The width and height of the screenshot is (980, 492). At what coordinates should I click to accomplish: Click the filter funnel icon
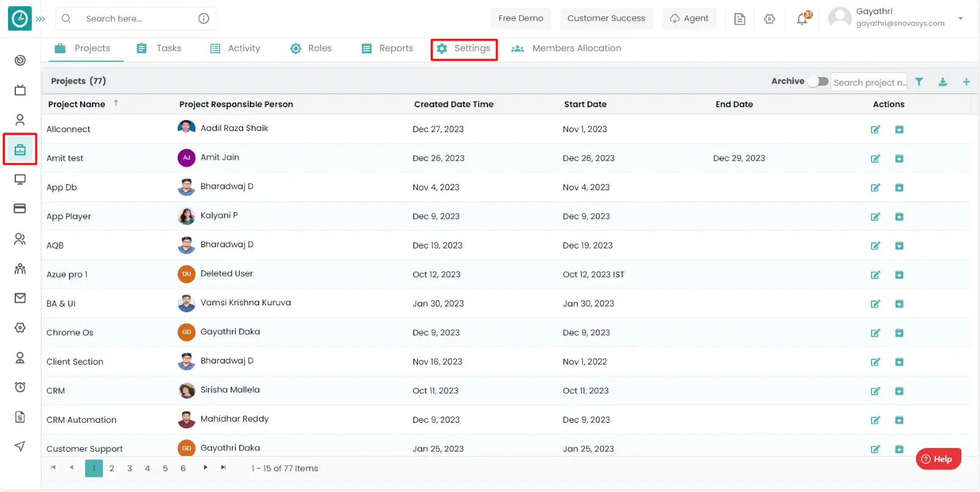point(919,82)
